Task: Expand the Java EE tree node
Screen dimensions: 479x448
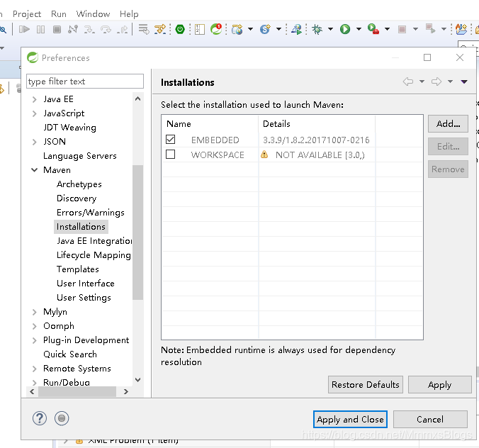Action: coord(35,99)
